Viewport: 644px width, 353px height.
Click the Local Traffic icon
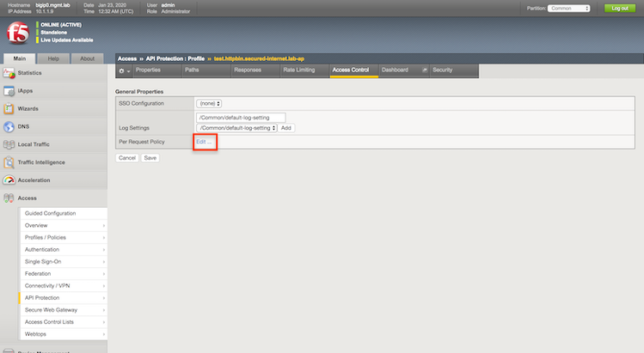(9, 144)
